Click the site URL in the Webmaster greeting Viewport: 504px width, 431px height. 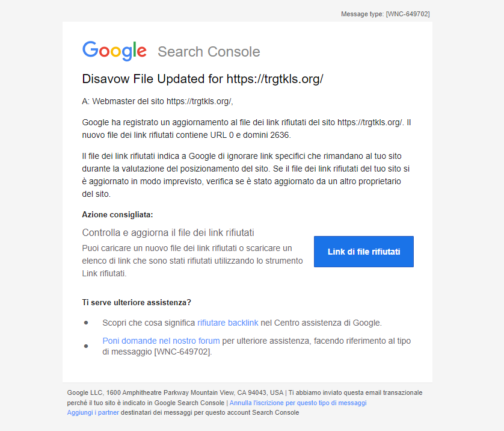[x=198, y=101]
